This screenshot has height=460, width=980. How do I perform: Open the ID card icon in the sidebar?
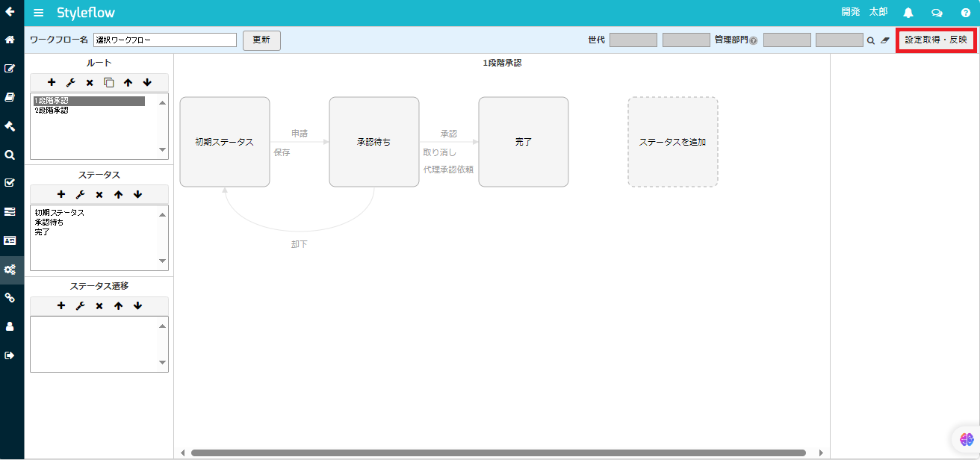pos(10,240)
